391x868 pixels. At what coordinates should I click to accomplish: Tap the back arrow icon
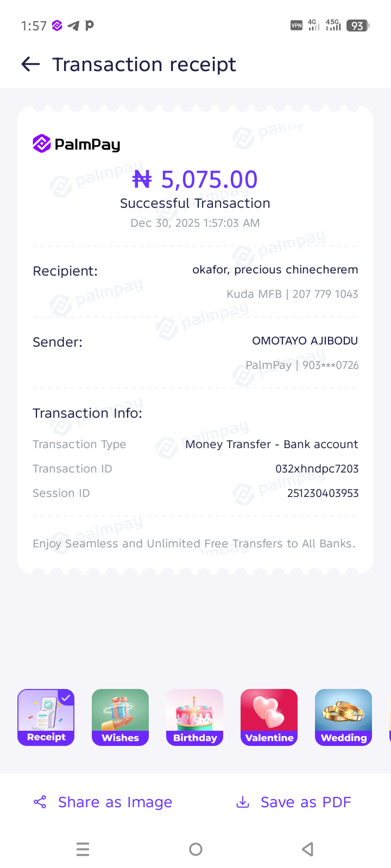(x=30, y=65)
